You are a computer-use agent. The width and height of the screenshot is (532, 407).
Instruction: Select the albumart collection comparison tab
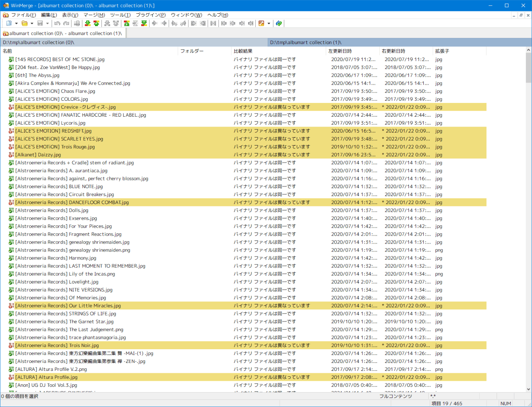click(x=63, y=33)
